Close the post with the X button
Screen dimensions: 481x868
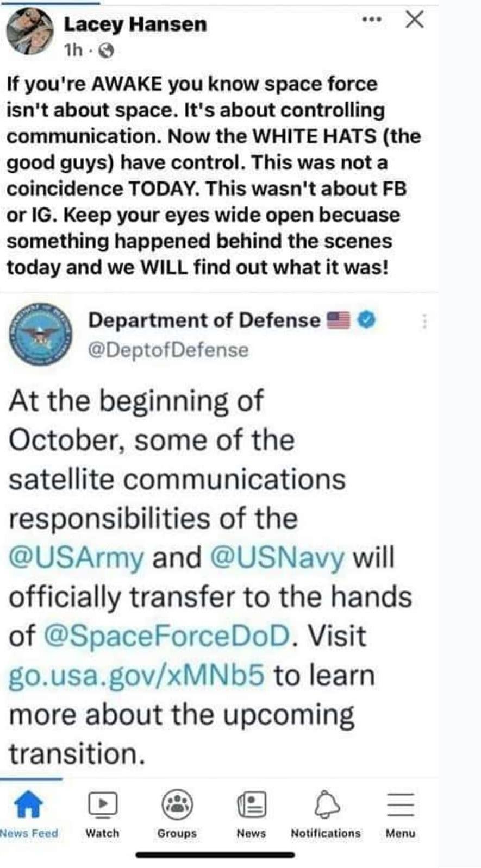(415, 20)
